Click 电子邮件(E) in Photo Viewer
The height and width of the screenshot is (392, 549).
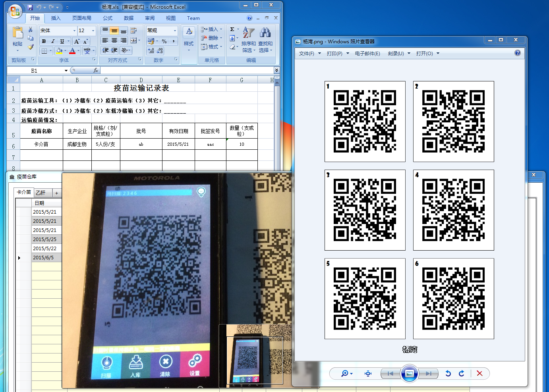(367, 53)
